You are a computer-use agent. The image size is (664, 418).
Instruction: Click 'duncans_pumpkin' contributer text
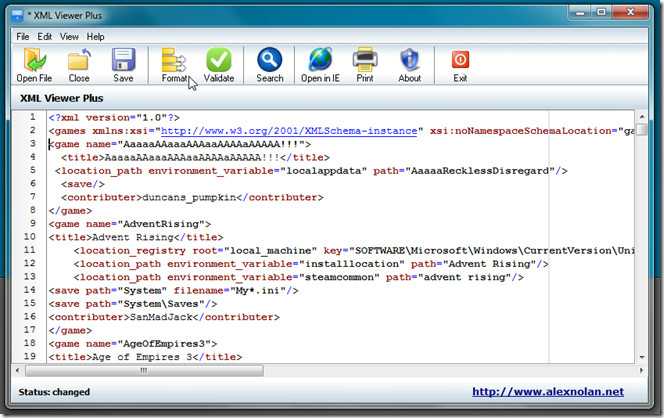pyautogui.click(x=189, y=197)
